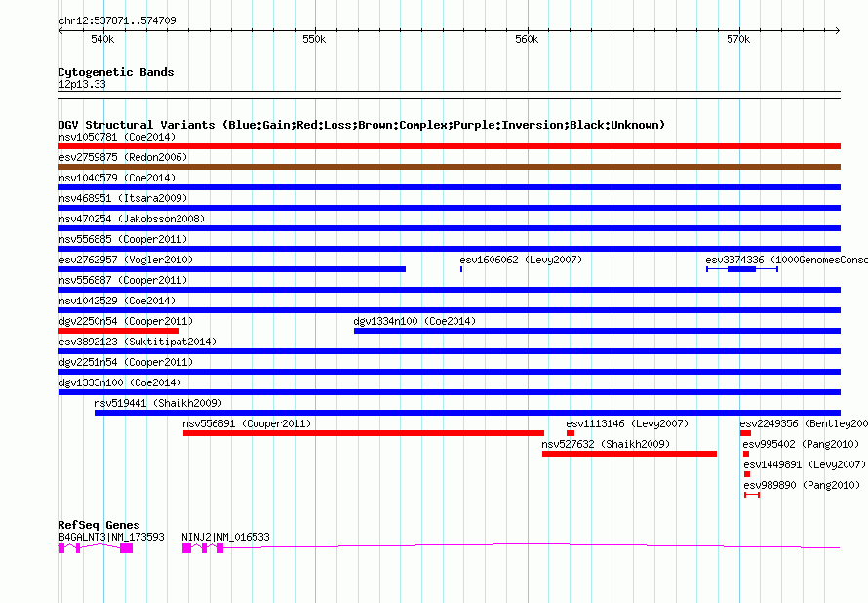Image resolution: width=868 pixels, height=603 pixels.
Task: Select the nsv1042529 (Coe2014) label
Action: tap(117, 301)
